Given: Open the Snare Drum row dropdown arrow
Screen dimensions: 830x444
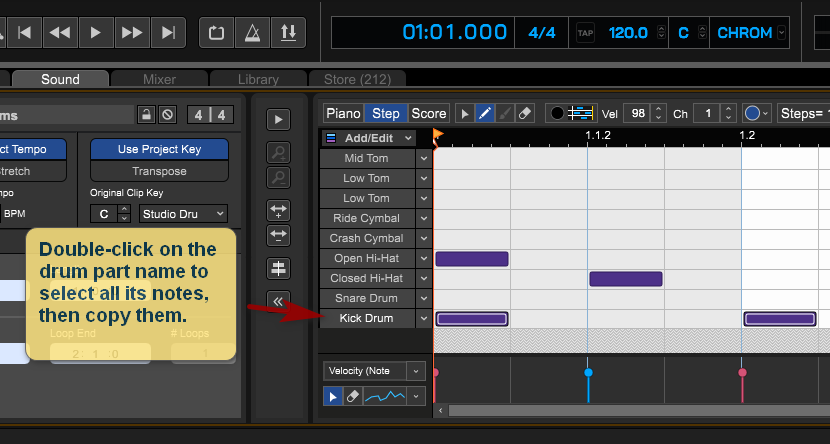Looking at the screenshot, I should (x=423, y=298).
